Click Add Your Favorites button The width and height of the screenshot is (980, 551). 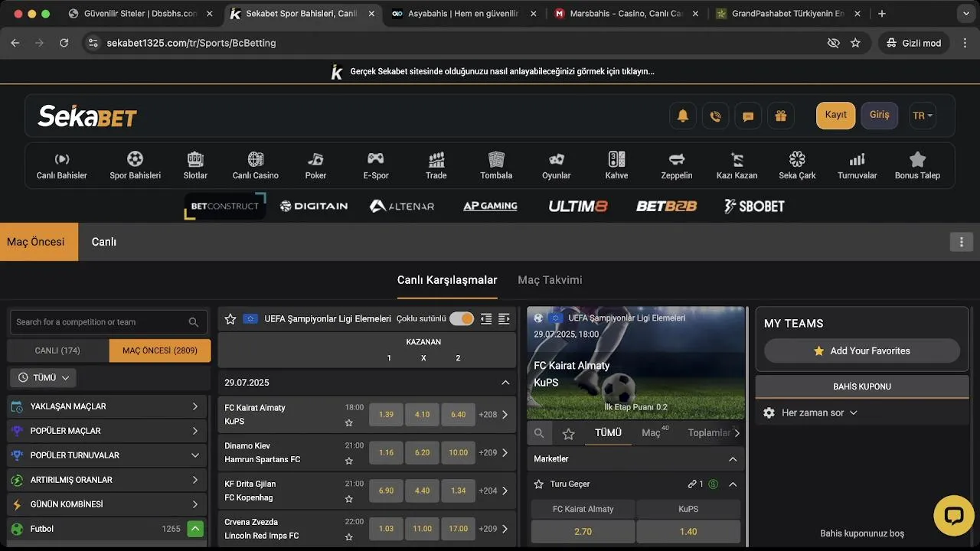coord(862,350)
